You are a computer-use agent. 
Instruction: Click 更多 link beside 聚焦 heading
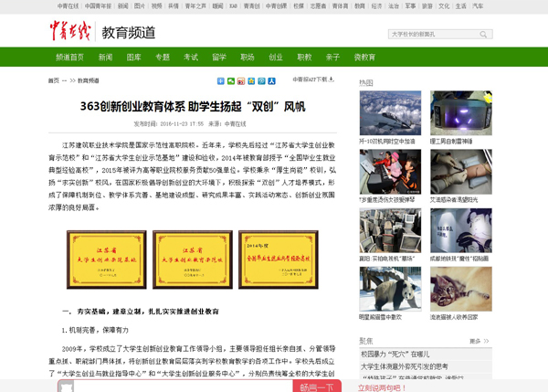pyautogui.click(x=474, y=341)
